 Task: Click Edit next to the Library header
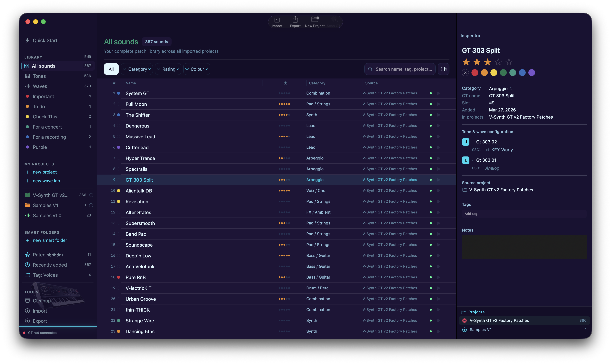click(x=88, y=57)
